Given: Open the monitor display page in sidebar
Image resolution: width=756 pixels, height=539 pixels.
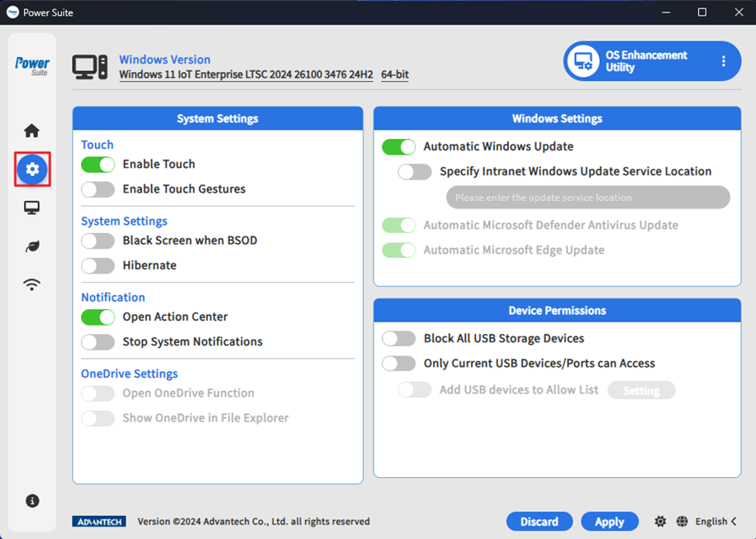Looking at the screenshot, I should (x=31, y=208).
